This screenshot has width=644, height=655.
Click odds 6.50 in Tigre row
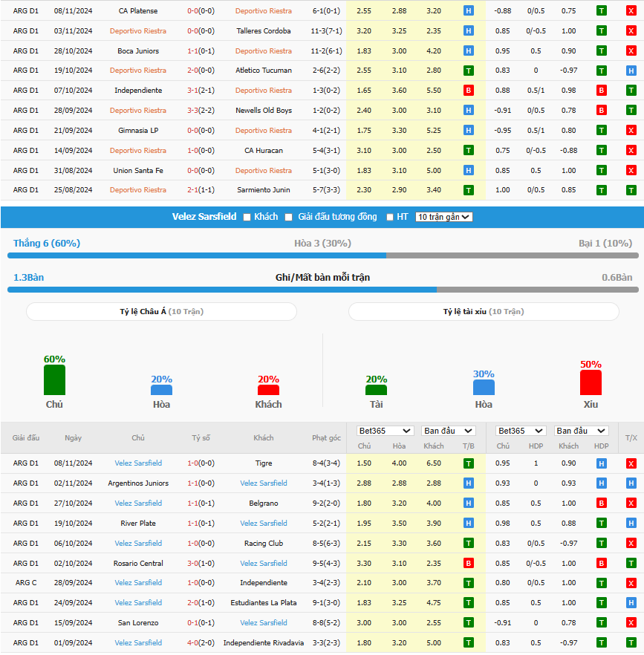434,463
